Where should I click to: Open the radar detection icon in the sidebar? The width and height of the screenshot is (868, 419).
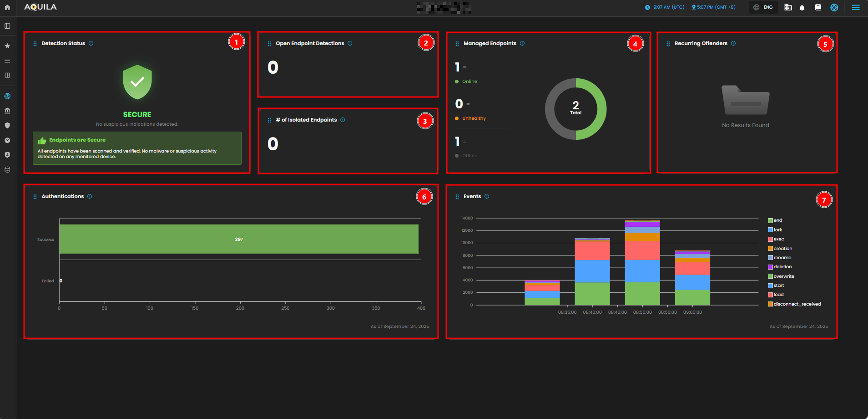[7, 96]
